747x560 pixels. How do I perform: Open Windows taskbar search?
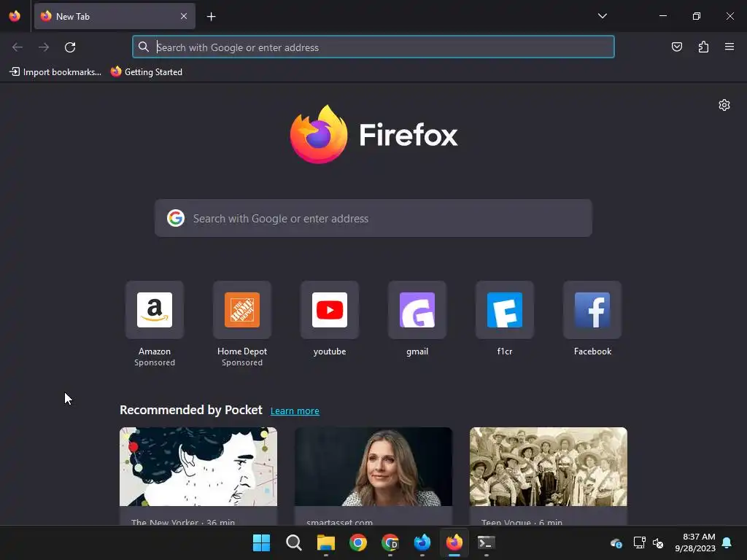(293, 542)
